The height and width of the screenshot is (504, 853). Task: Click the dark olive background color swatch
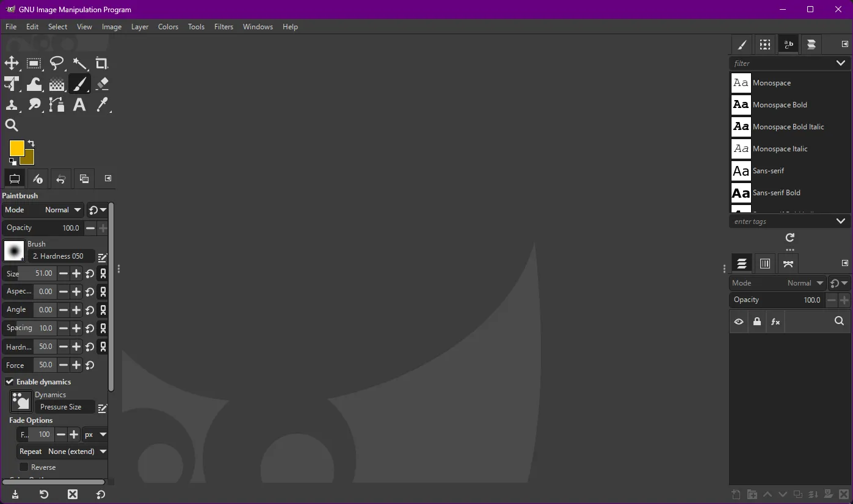(x=29, y=159)
